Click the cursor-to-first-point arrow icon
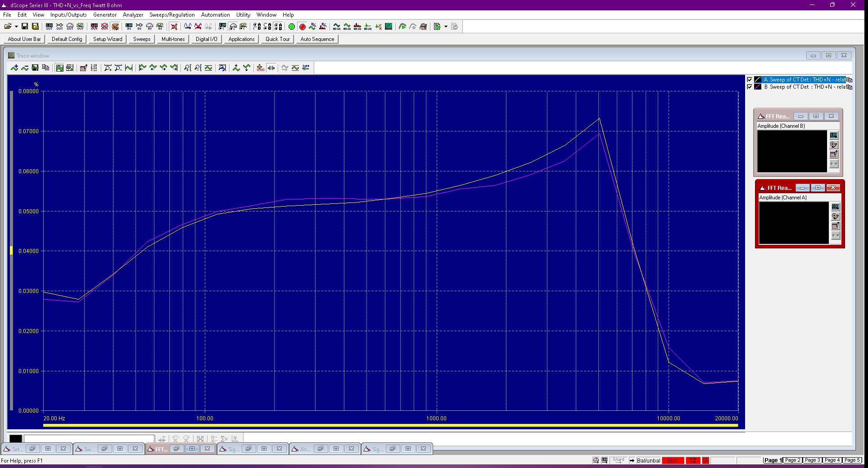The image size is (868, 468). pyautogui.click(x=142, y=68)
